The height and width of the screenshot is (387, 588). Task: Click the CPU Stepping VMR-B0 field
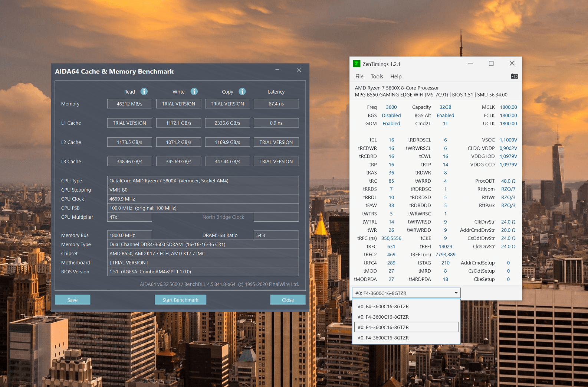pos(203,190)
